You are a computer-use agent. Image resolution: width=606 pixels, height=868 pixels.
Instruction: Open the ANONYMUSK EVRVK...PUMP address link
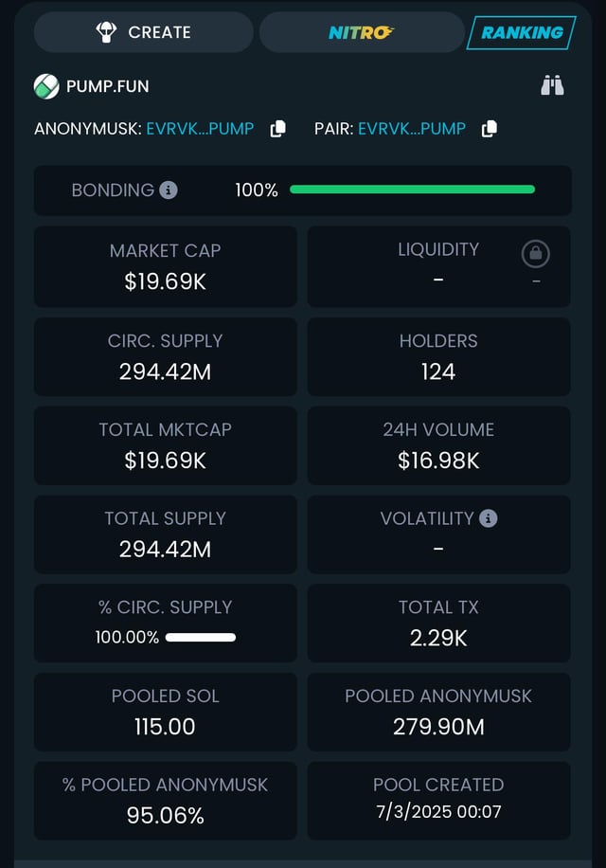200,129
